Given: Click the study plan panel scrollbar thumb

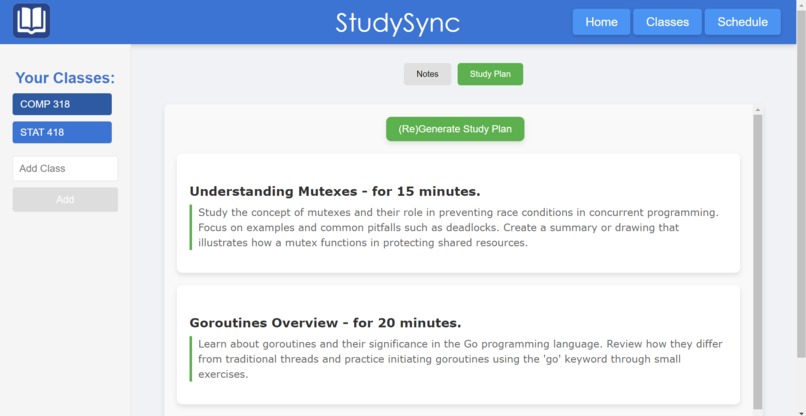Looking at the screenshot, I should pos(758,262).
